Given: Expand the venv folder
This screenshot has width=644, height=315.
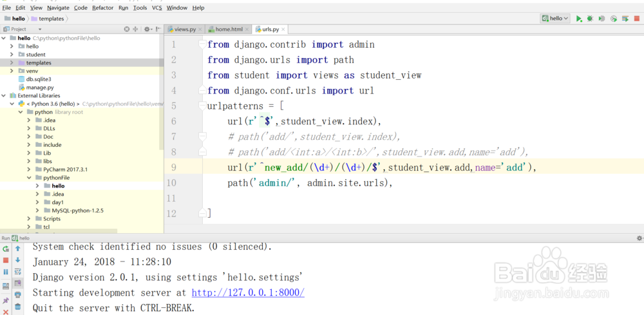Looking at the screenshot, I should coord(12,71).
